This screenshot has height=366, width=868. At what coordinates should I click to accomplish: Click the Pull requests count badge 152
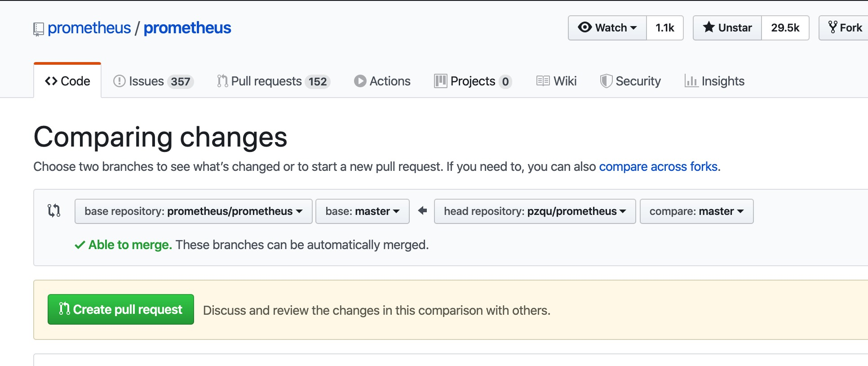pos(318,82)
